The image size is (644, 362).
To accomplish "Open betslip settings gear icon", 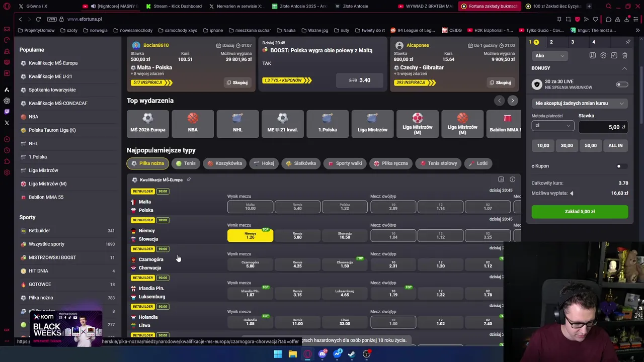I will (603, 55).
